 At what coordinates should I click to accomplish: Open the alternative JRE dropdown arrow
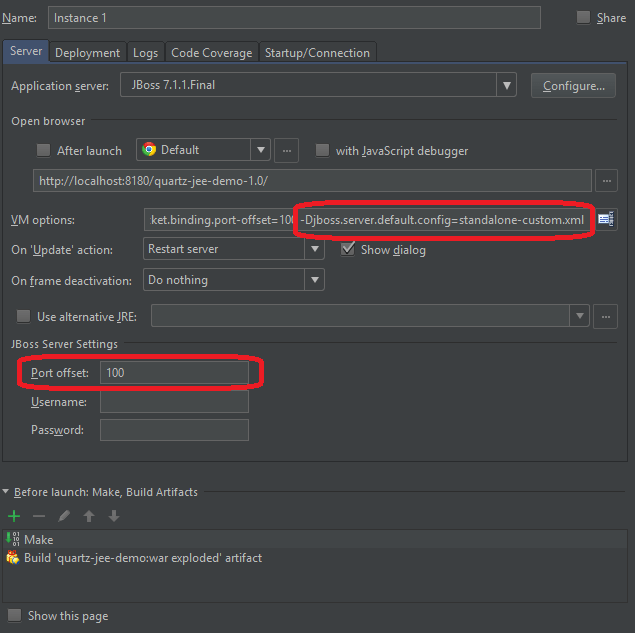point(580,315)
